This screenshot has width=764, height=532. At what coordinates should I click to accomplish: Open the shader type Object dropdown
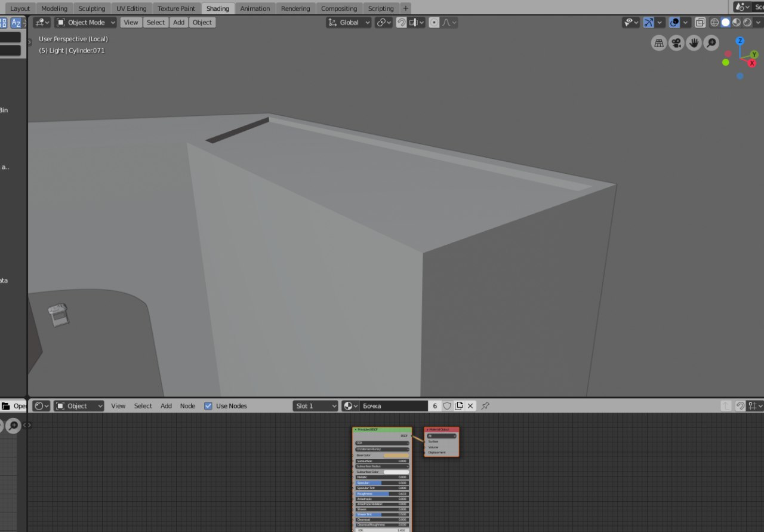pos(79,406)
